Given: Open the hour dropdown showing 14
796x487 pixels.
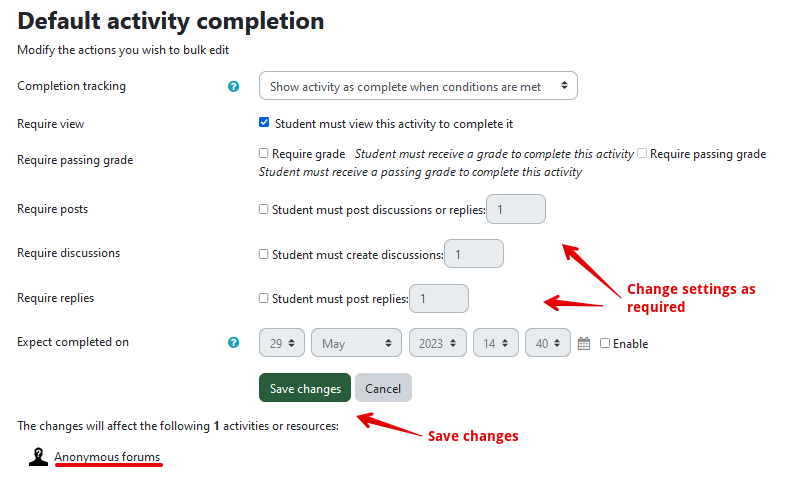Looking at the screenshot, I should pyautogui.click(x=495, y=343).
